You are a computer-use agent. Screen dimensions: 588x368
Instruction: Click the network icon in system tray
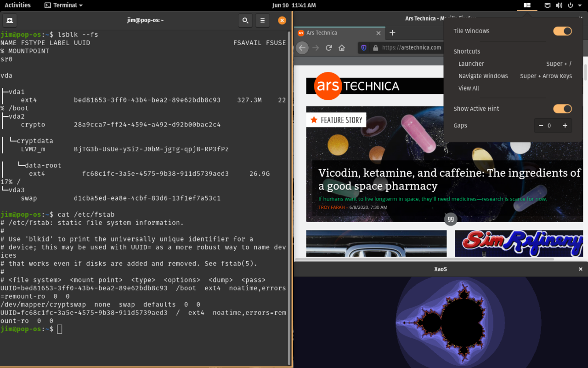[x=548, y=5]
